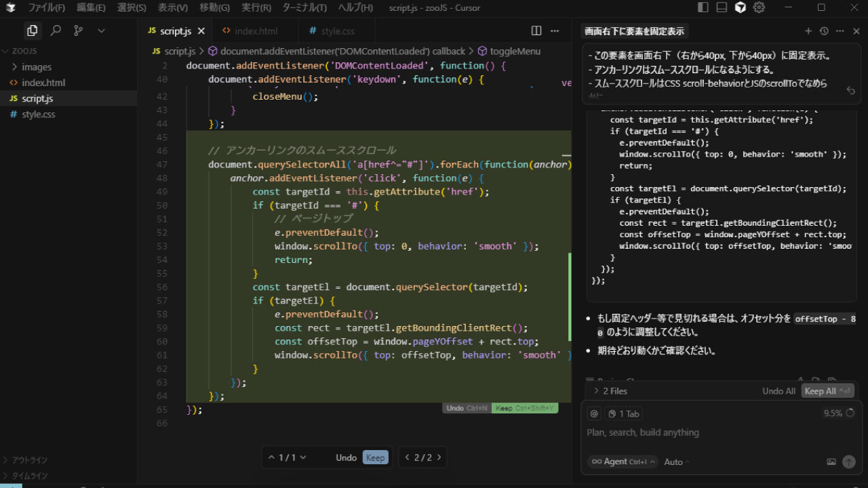Screen dimensions: 868x488
Task: Click the Cursor app logo icon
Action: point(11,7)
